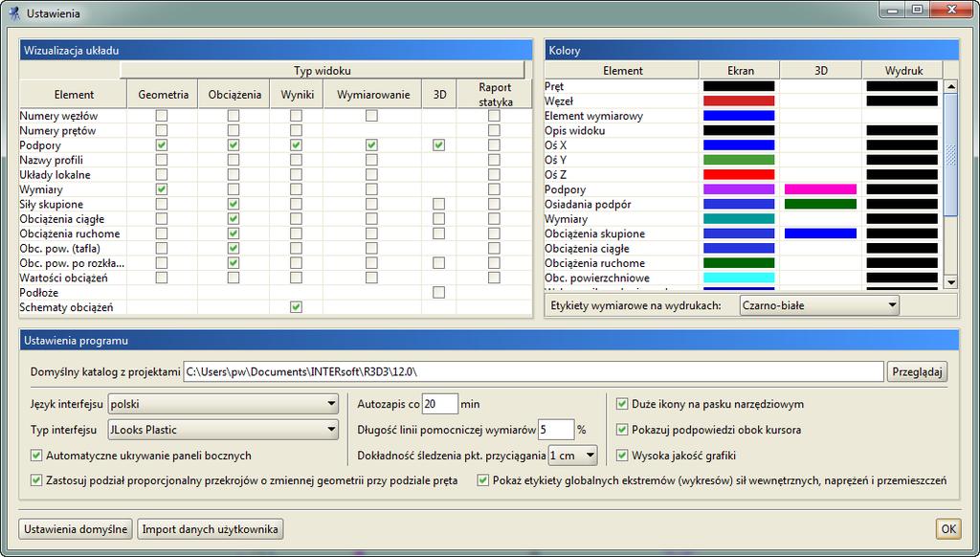Click Kolory list scrollbar up arrow

point(950,86)
